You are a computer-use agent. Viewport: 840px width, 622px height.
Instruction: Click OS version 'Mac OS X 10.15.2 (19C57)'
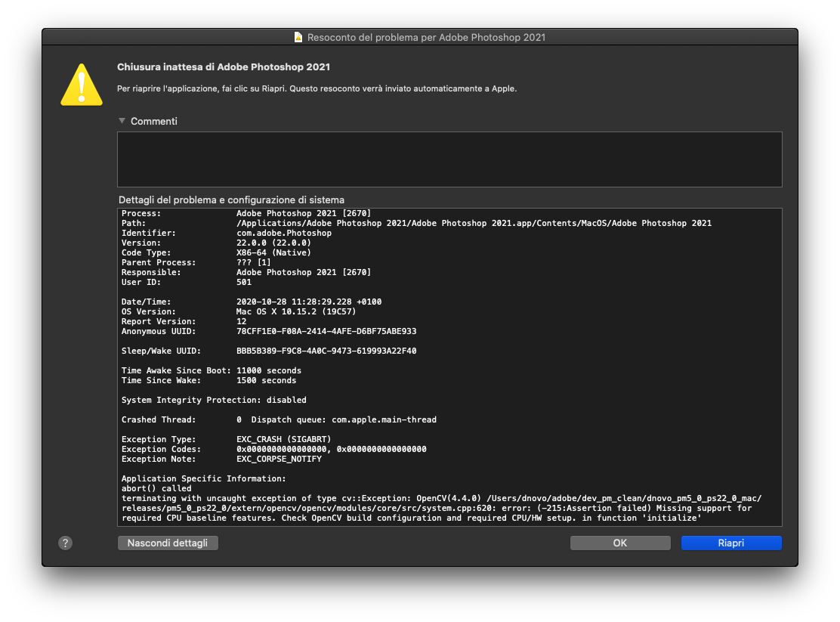pos(296,311)
